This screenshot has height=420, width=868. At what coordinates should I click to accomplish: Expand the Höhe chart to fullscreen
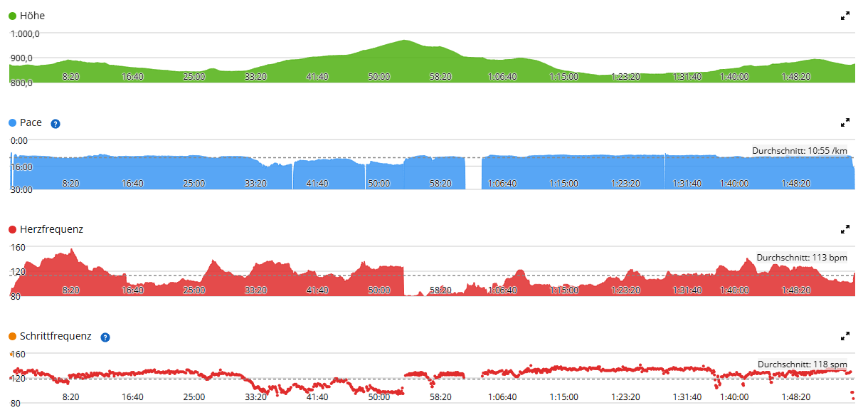[x=845, y=16]
